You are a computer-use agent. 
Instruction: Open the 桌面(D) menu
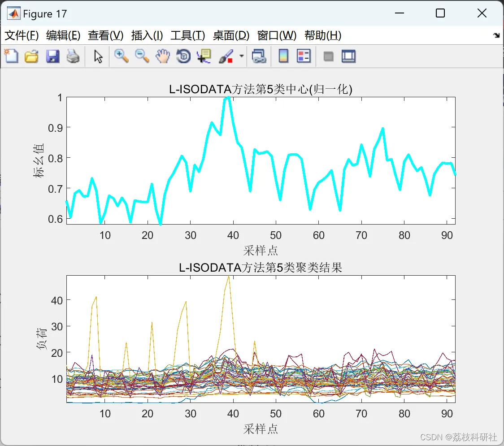point(231,35)
